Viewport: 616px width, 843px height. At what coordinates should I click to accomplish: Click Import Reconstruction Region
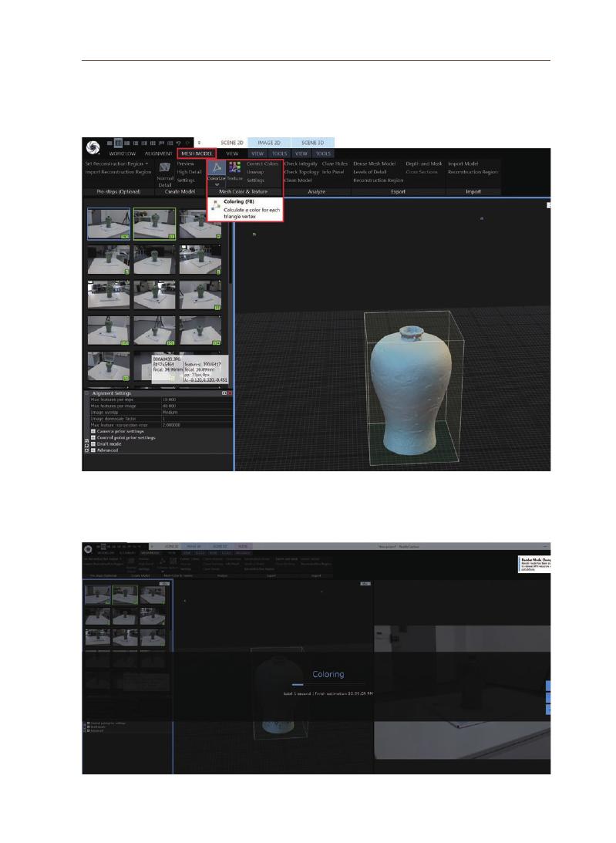coord(118,172)
